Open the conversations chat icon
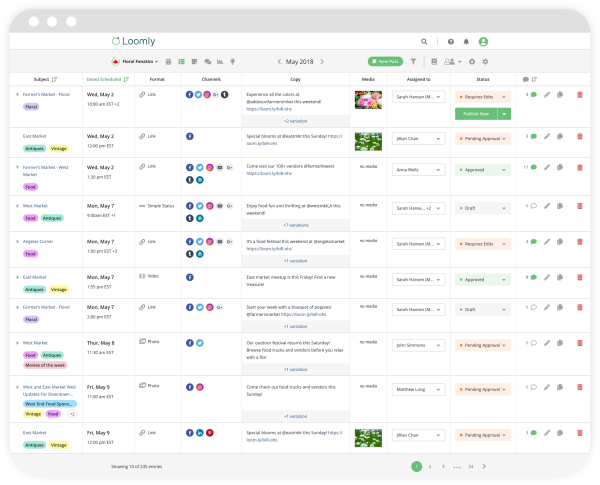The image size is (600, 485). coord(208,62)
